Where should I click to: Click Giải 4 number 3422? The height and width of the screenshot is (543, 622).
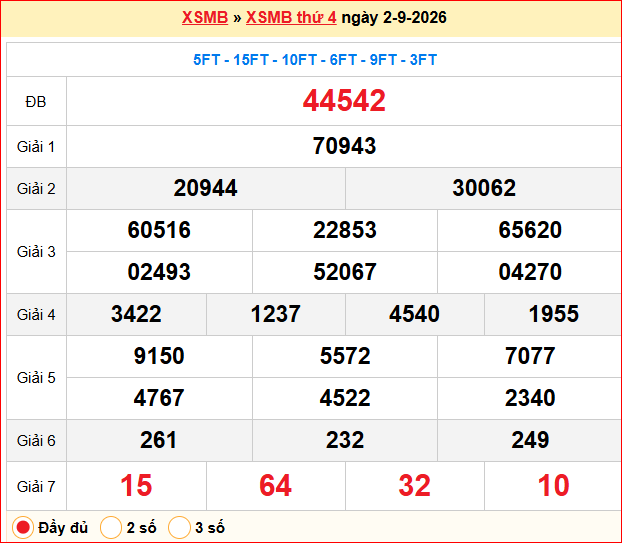(x=136, y=314)
